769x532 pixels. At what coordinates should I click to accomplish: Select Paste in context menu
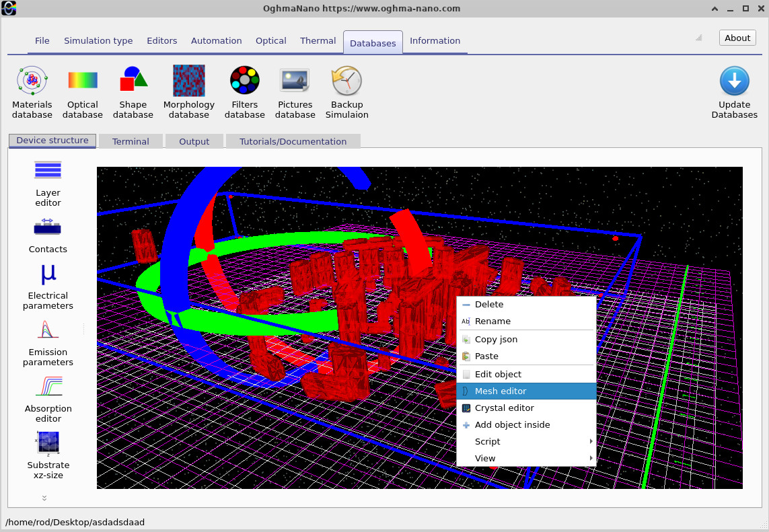526,356
